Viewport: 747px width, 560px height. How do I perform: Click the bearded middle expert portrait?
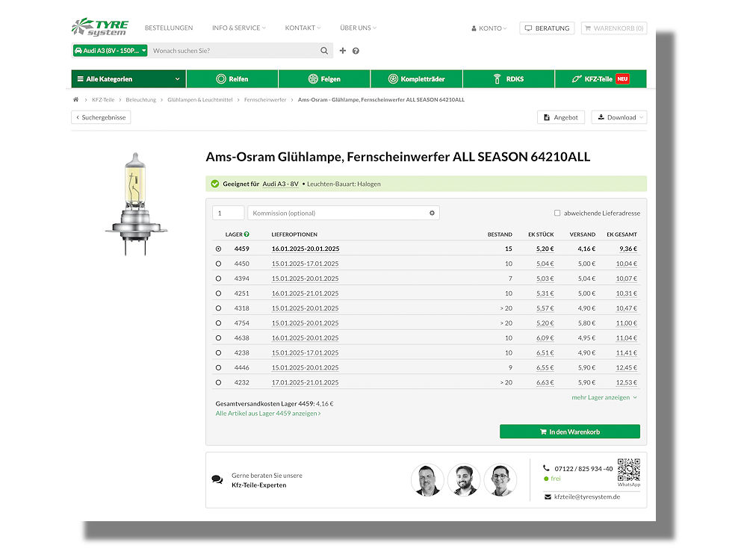click(464, 480)
